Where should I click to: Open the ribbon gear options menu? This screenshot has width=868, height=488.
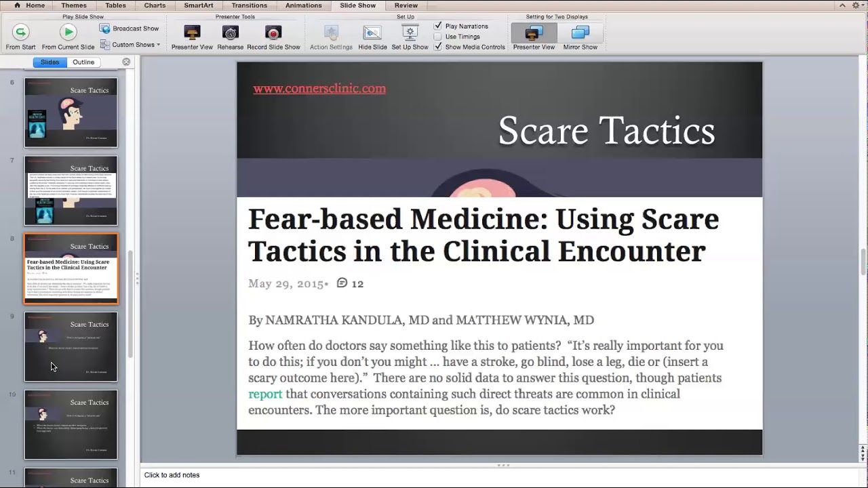(857, 5)
